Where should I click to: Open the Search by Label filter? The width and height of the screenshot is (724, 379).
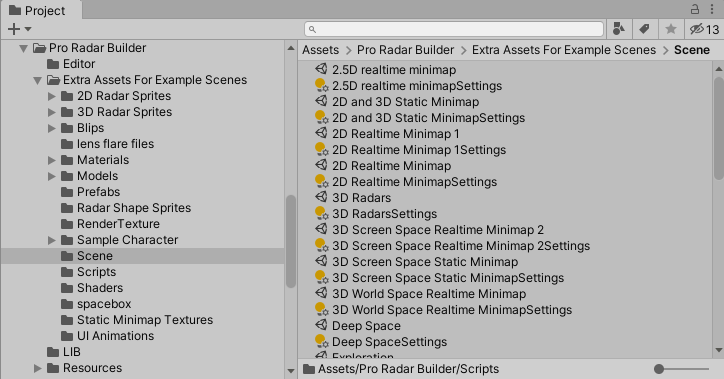(x=645, y=29)
